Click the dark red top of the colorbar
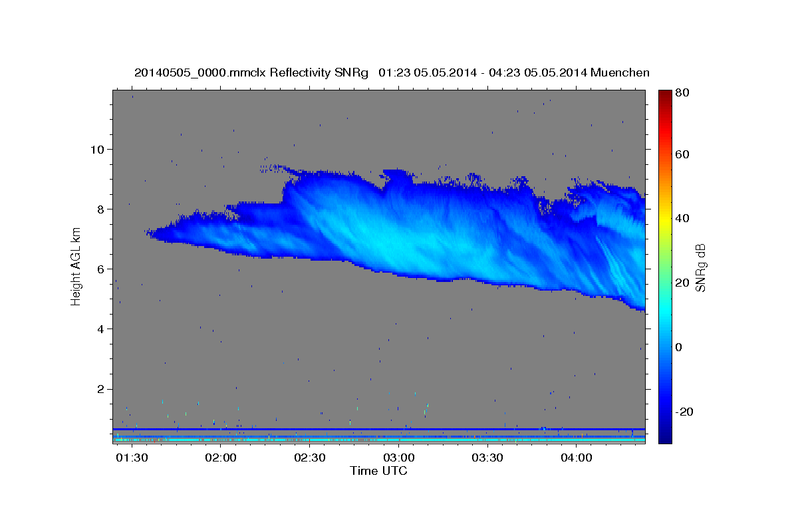Viewport: 798px width, 532px height. click(x=664, y=96)
